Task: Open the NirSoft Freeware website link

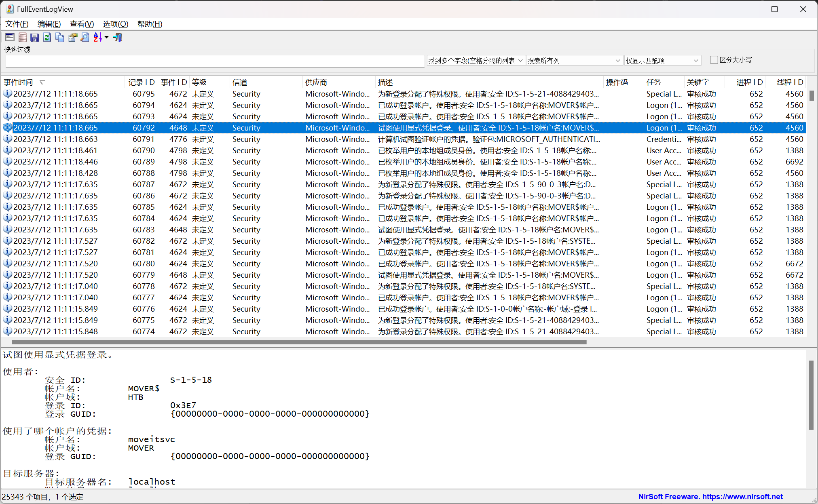Action: tap(710, 497)
